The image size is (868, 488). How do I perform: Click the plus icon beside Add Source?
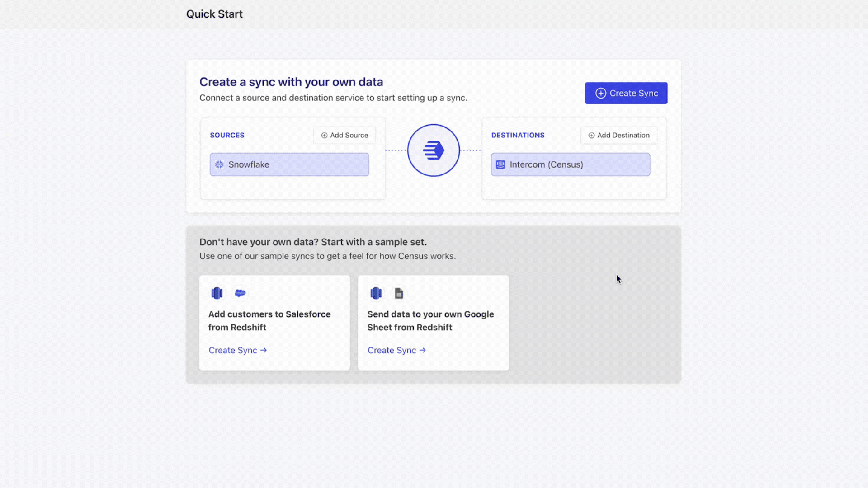(324, 135)
